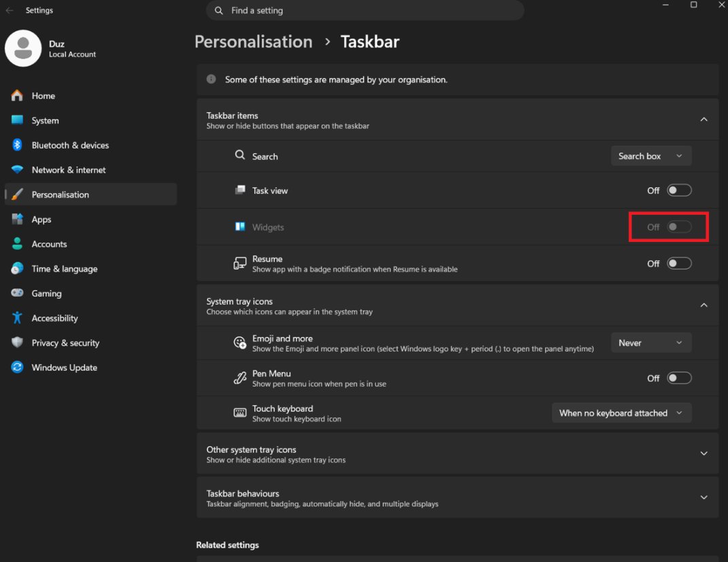Image resolution: width=728 pixels, height=562 pixels.
Task: Click the Personalisation paintbrush icon
Action: click(17, 194)
